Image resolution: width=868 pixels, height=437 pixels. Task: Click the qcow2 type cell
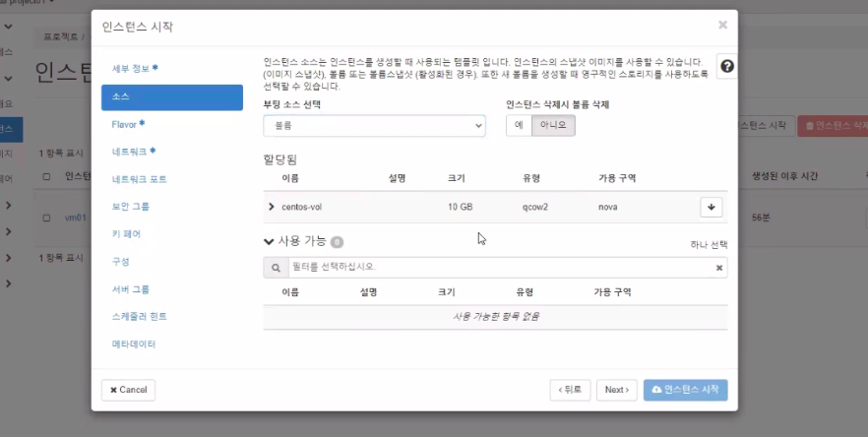pos(534,207)
